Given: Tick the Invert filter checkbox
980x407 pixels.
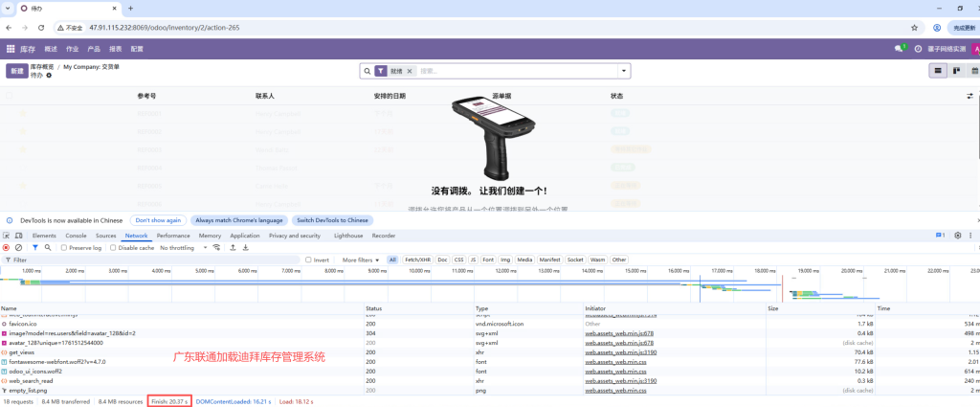Looking at the screenshot, I should coord(308,260).
